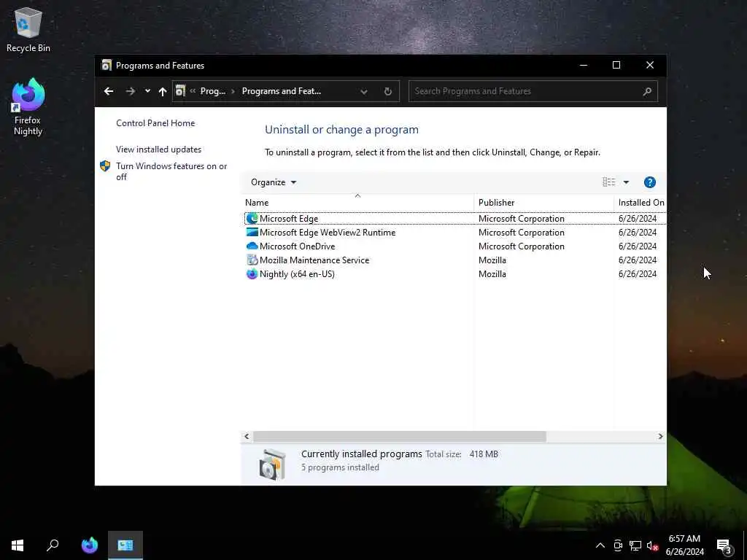Expand the view options dropdown arrow
The height and width of the screenshot is (560, 747).
tap(626, 182)
